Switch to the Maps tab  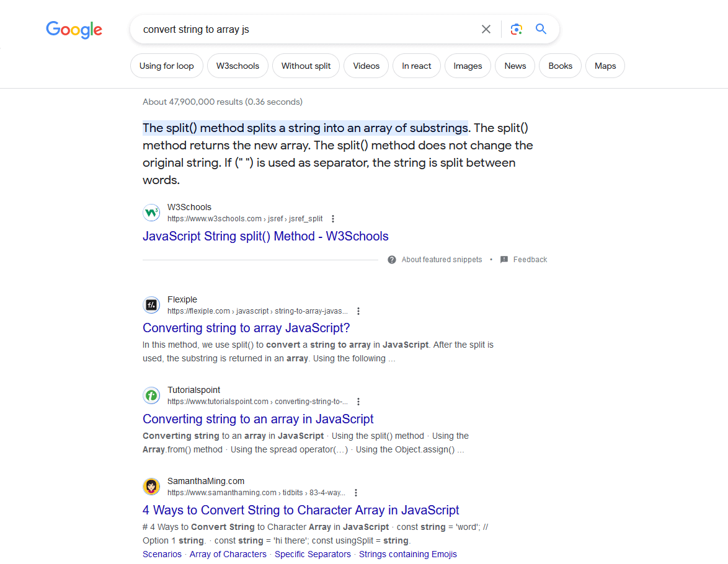(x=605, y=66)
